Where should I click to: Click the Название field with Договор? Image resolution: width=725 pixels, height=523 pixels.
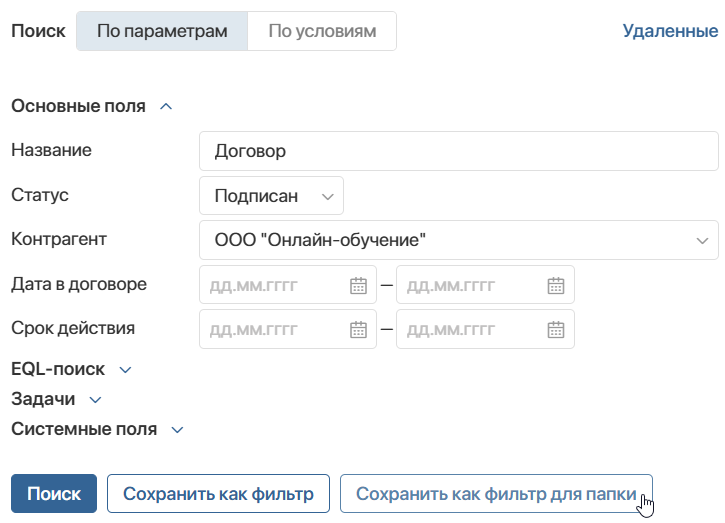click(459, 151)
